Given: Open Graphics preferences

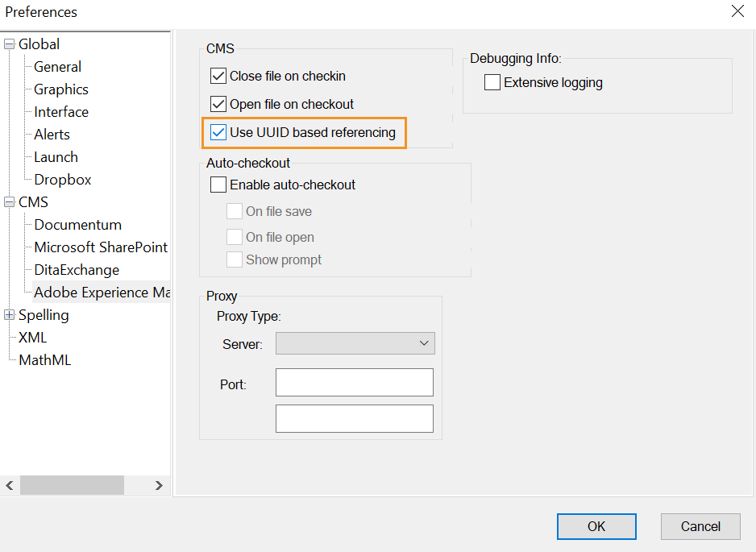Looking at the screenshot, I should [x=61, y=89].
